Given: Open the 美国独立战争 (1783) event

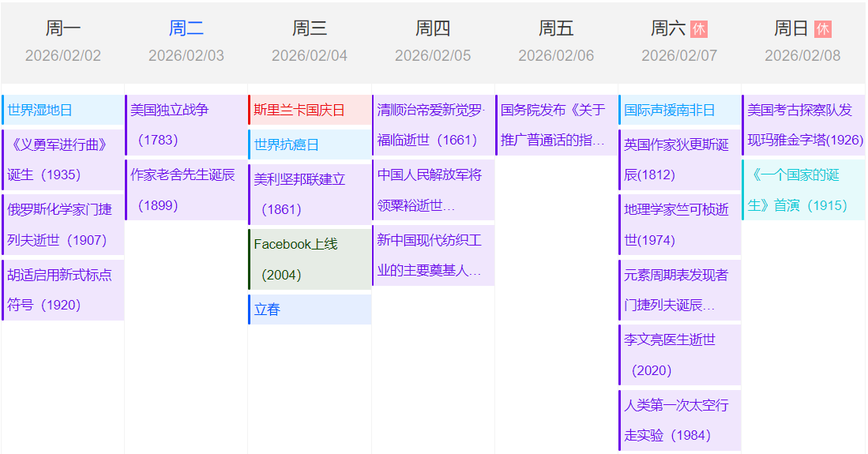Looking at the screenshot, I should point(186,125).
